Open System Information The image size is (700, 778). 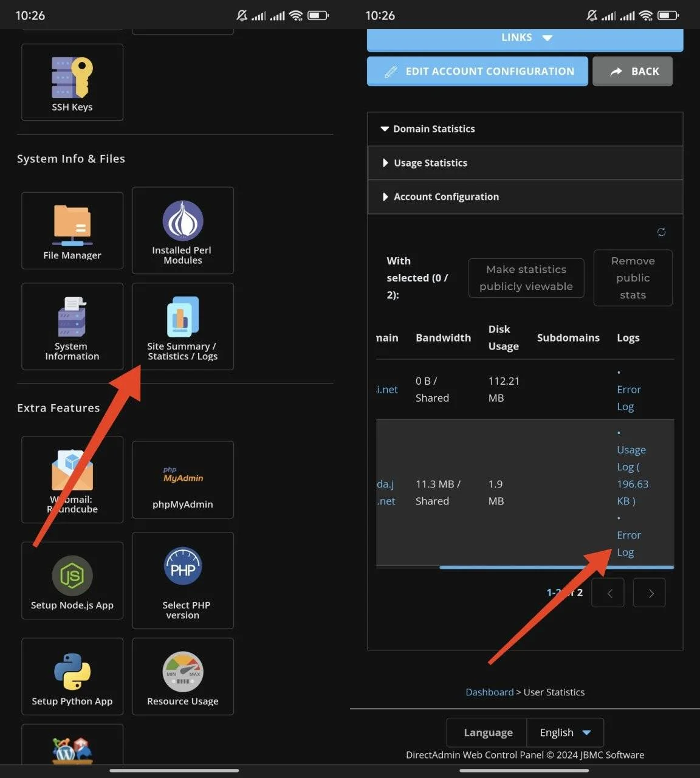[x=72, y=326]
